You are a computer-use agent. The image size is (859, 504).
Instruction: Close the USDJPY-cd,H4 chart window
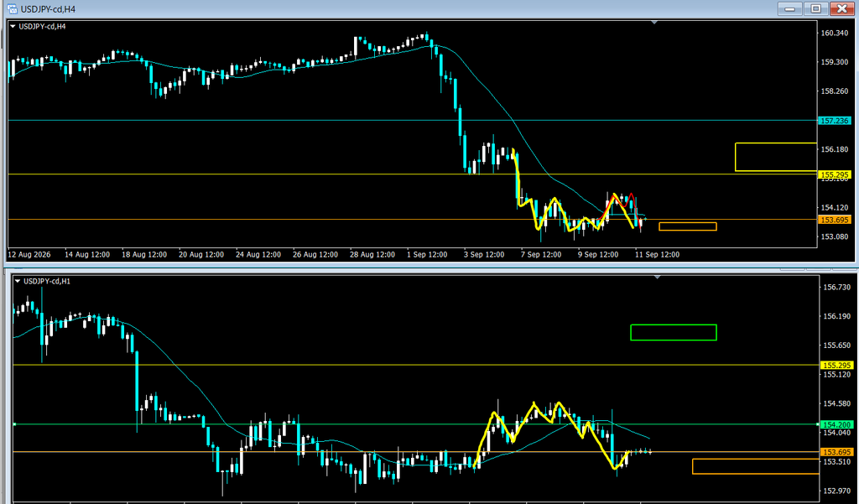(x=842, y=8)
